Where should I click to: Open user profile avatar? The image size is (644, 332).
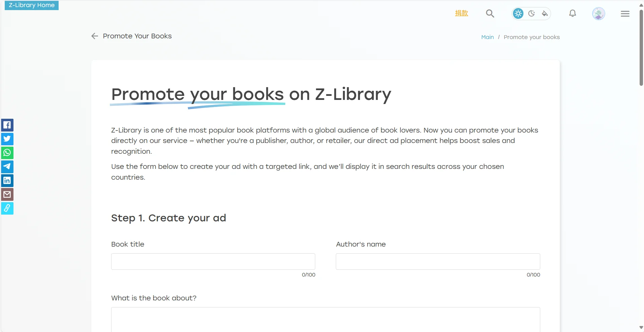point(599,13)
